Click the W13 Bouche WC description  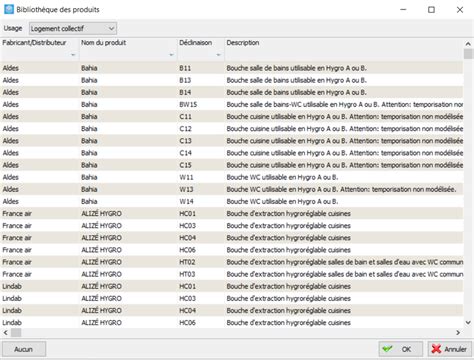pos(341,189)
